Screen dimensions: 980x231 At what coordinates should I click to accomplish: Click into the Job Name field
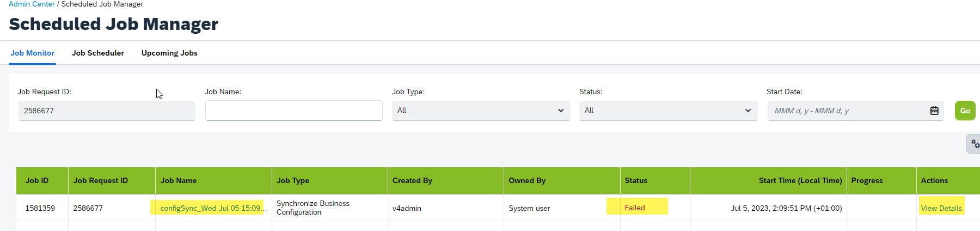click(294, 111)
